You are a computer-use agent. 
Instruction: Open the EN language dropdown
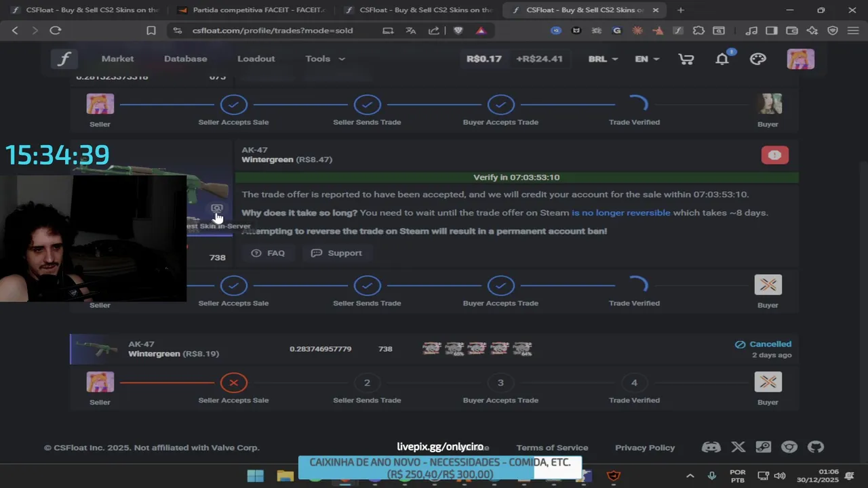[x=647, y=59]
